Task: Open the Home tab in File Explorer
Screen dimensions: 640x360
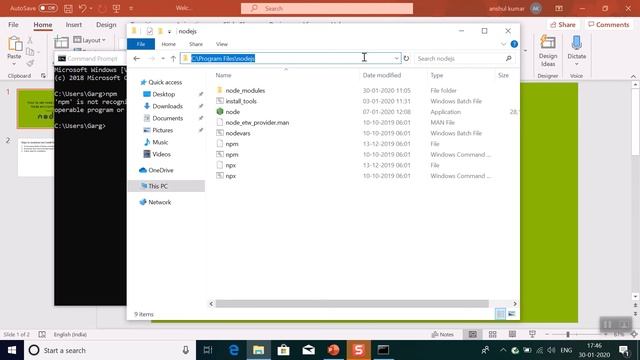Action: 169,44
